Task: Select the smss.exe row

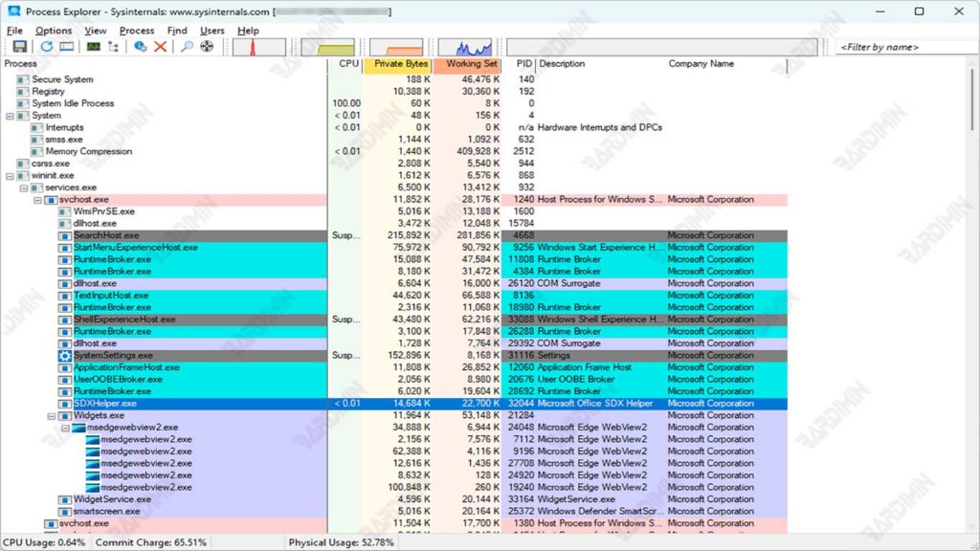Action: (393, 140)
